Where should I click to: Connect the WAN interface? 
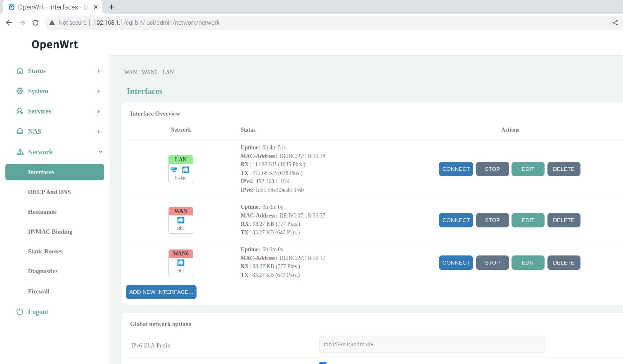click(x=456, y=220)
